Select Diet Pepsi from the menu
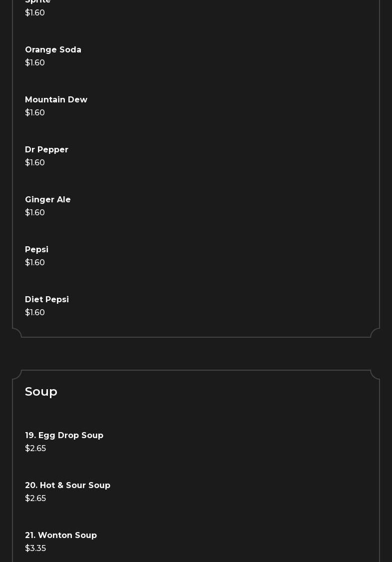Viewport: 392px width, 562px height. [47, 300]
